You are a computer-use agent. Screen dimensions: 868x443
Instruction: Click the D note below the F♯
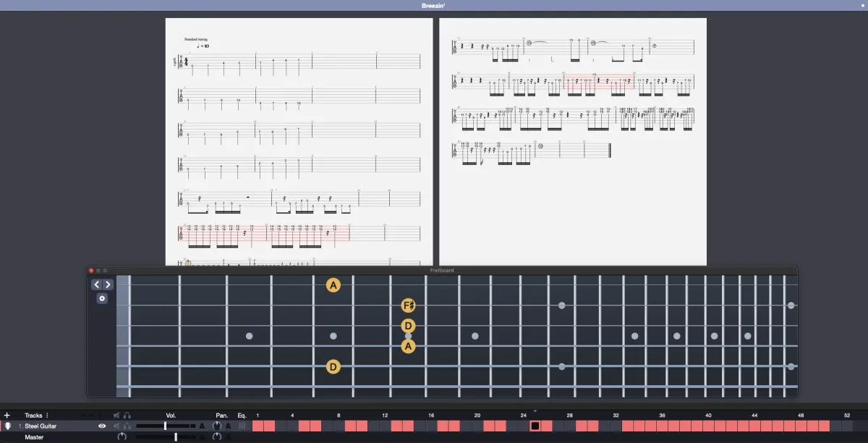[x=409, y=326]
